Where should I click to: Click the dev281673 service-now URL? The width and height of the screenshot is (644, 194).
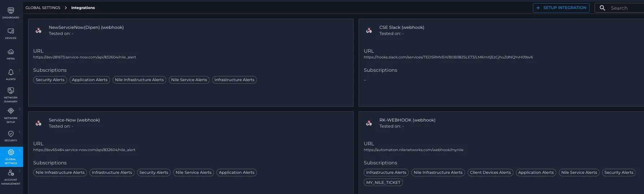coord(84,57)
